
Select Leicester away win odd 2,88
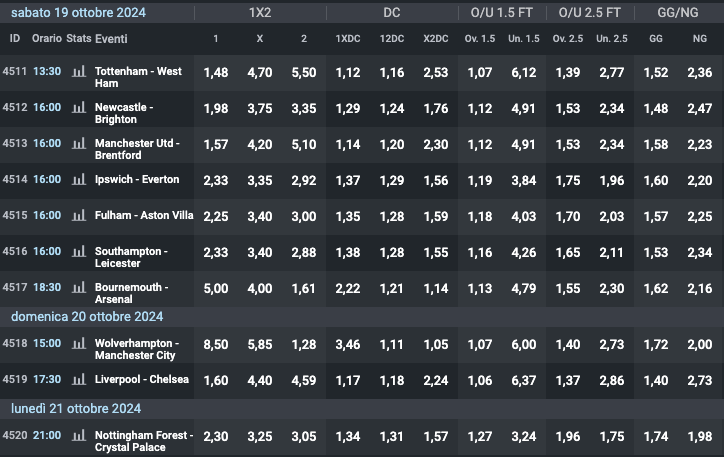point(303,253)
